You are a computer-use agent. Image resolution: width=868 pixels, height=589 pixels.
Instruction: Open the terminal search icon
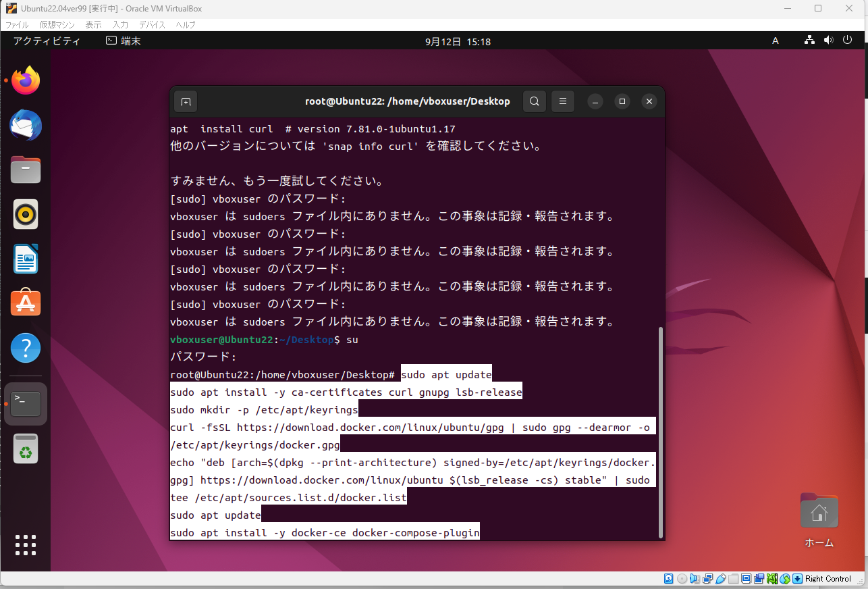pyautogui.click(x=534, y=101)
